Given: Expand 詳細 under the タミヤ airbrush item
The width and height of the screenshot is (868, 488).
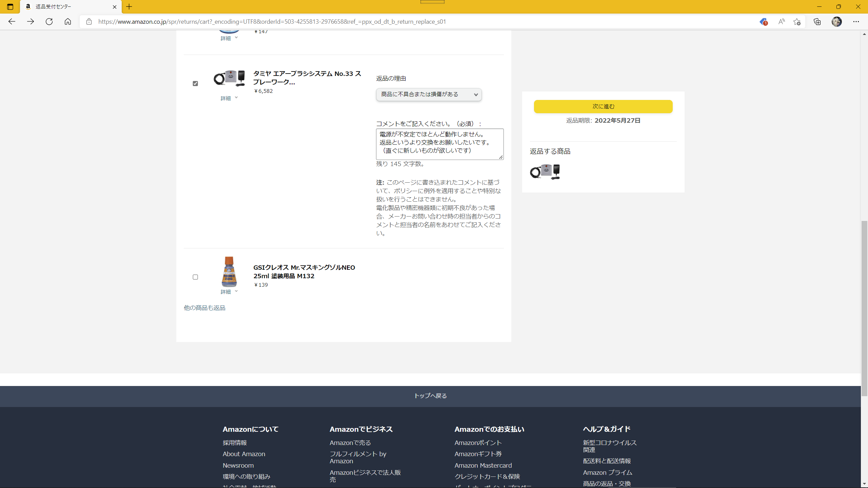Looking at the screenshot, I should coord(229,98).
